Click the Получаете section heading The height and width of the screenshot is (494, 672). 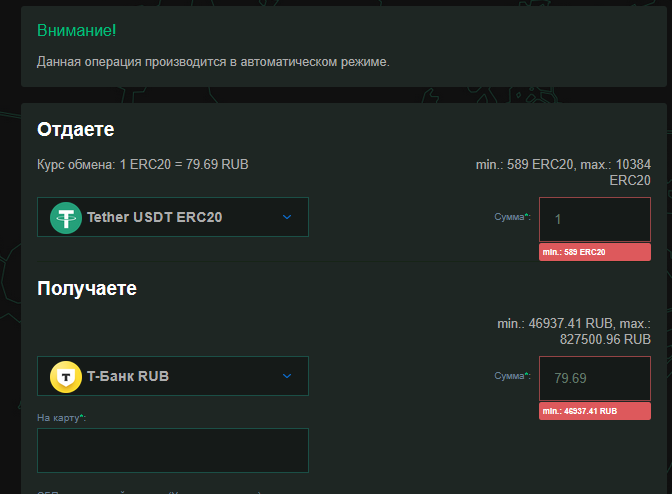pos(87,288)
